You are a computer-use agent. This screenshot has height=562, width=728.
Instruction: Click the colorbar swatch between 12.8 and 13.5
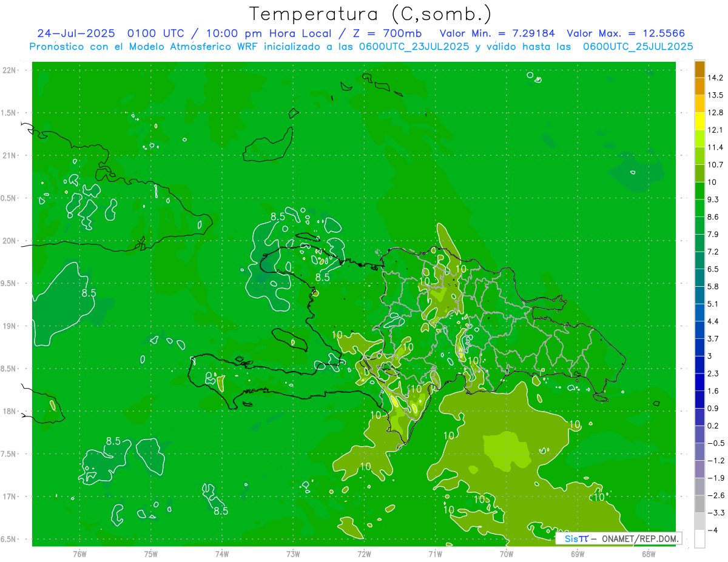(x=699, y=104)
